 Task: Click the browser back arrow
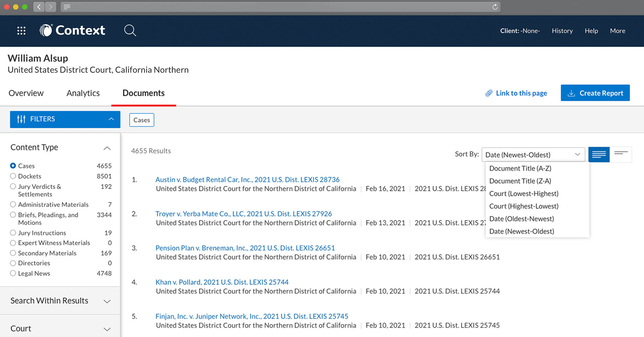[x=39, y=7]
